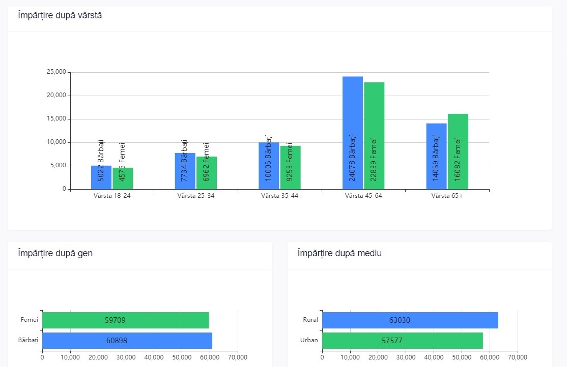Select the blue 24078 Bărbați bar
The image size is (567, 392).
pos(353,133)
